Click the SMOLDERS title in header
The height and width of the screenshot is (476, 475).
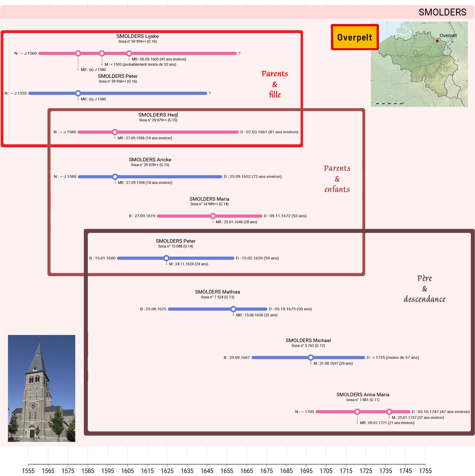(x=442, y=12)
